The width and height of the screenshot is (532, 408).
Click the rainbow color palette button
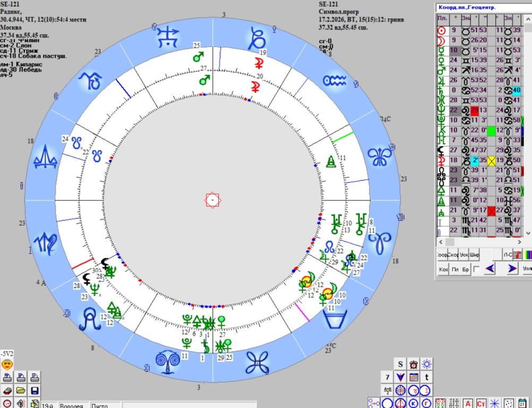pos(527,255)
